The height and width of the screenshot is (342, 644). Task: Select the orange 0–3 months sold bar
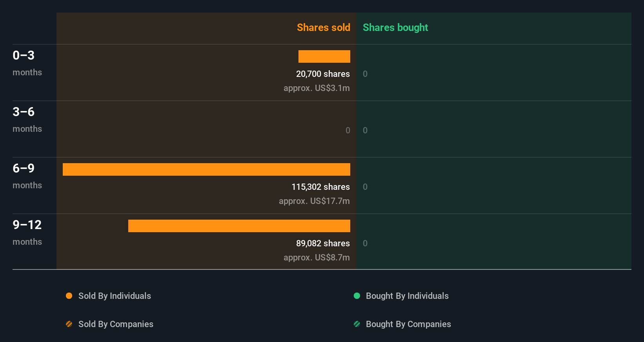pos(324,56)
